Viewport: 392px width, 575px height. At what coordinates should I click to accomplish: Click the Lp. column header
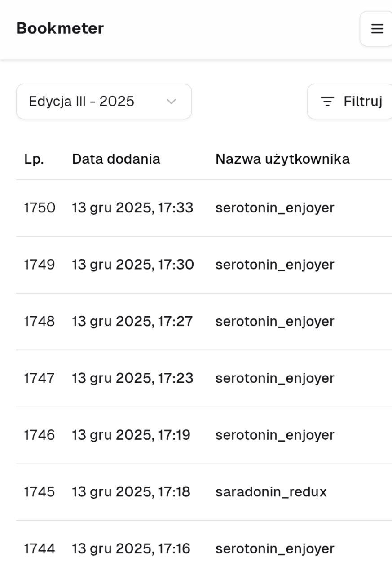tap(34, 159)
